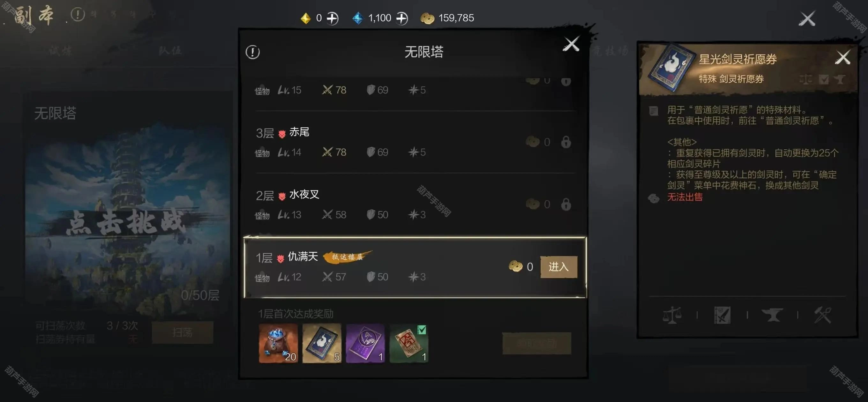The width and height of the screenshot is (868, 402).
Task: Click the 扫荡 sweep button
Action: (x=182, y=332)
